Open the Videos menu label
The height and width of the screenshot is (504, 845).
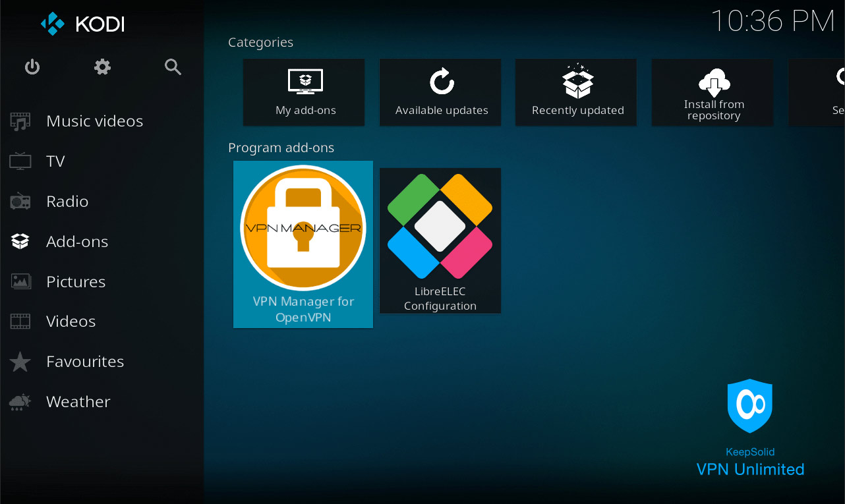71,322
